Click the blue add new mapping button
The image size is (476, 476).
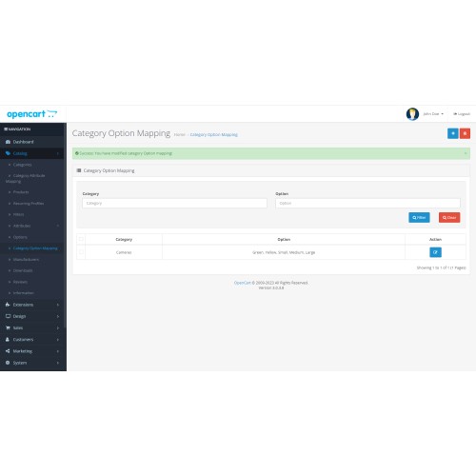(x=453, y=133)
